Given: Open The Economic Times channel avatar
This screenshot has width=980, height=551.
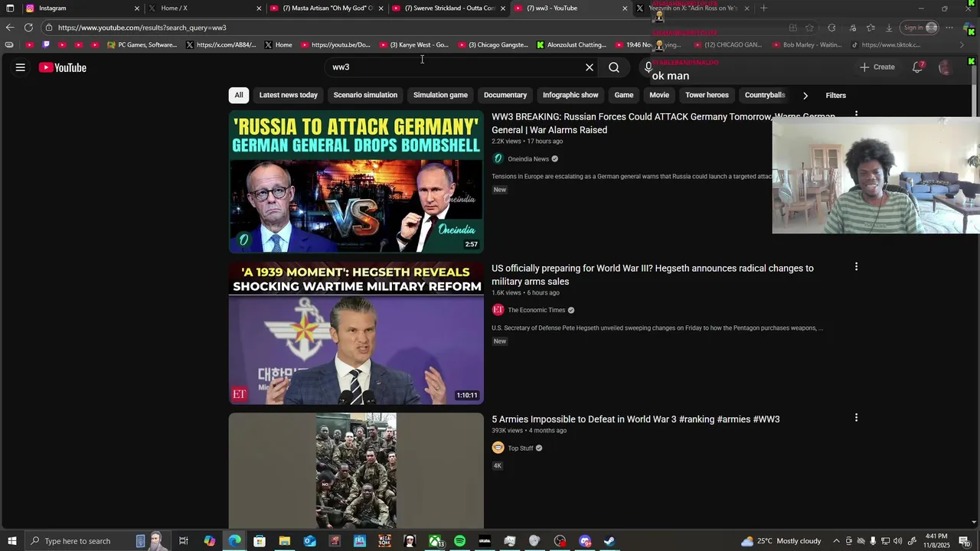Looking at the screenshot, I should click(498, 310).
